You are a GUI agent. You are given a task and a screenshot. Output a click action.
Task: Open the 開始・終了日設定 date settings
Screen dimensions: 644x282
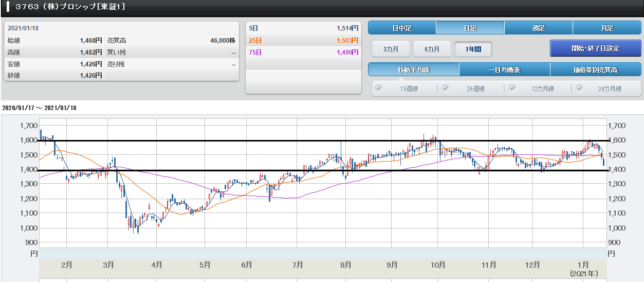point(595,48)
